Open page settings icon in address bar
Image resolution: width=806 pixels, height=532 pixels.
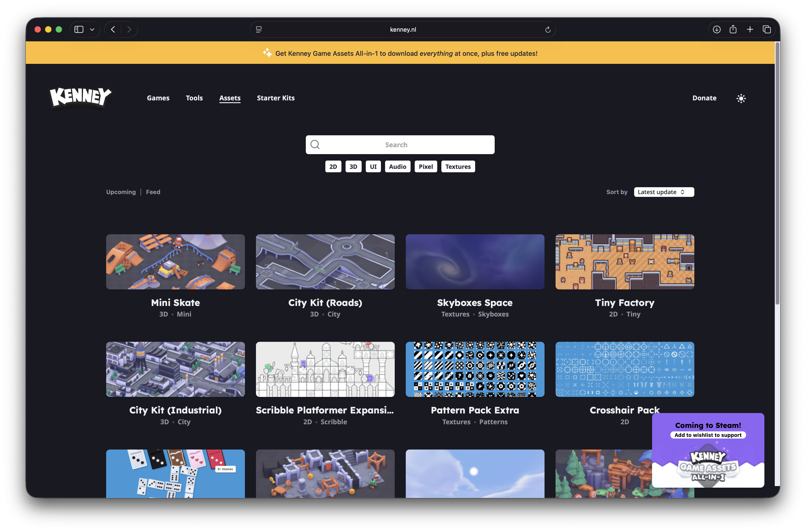click(259, 30)
